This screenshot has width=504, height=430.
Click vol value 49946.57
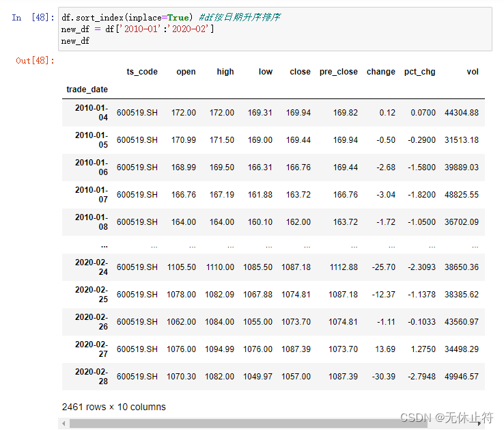click(462, 377)
